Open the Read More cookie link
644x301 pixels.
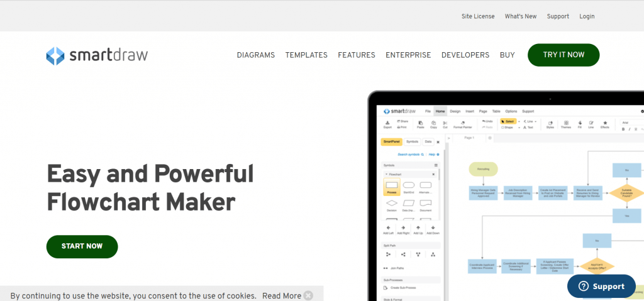[282, 296]
